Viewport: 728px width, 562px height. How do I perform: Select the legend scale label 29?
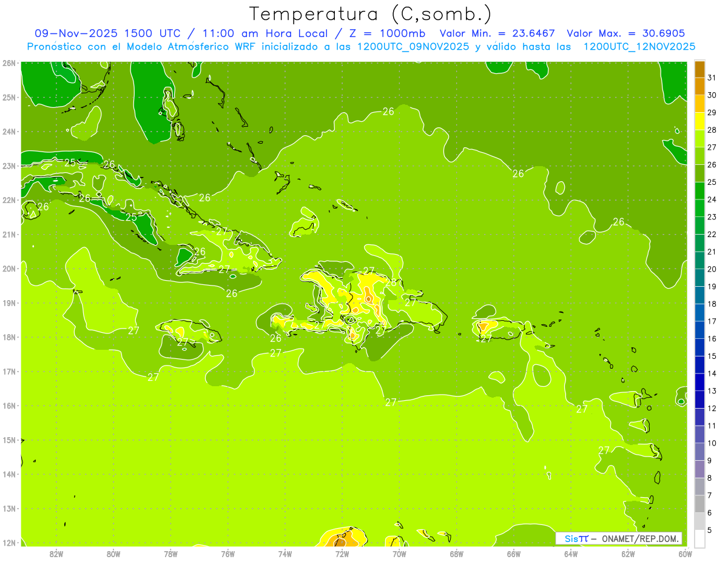712,112
